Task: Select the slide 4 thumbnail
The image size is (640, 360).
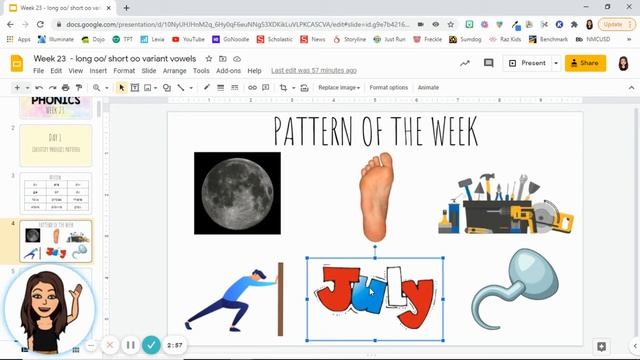Action: tap(56, 241)
